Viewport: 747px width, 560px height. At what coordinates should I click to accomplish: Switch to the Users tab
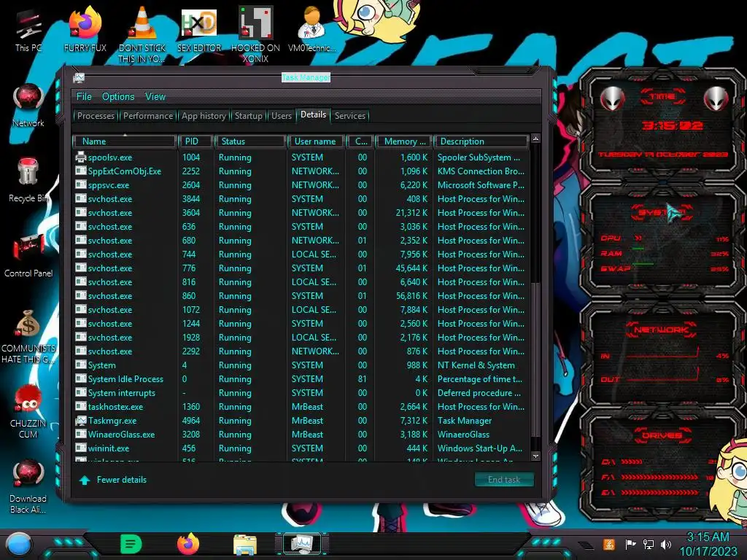point(281,116)
